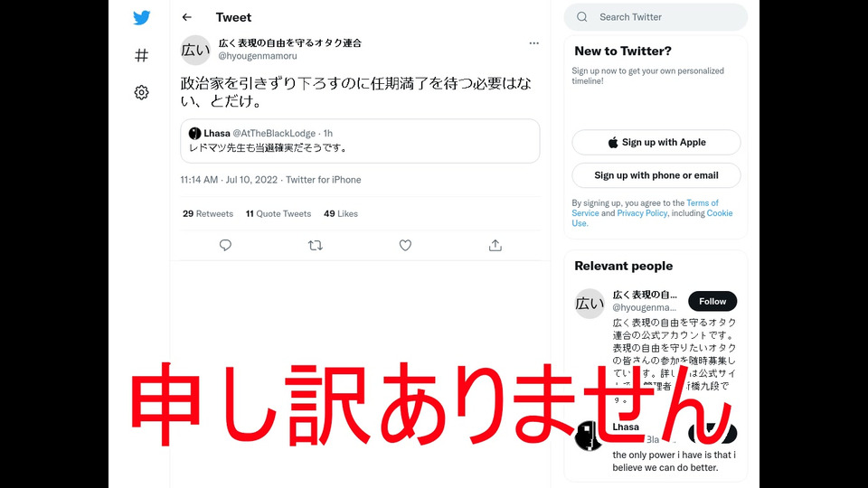This screenshot has height=488, width=868.
Task: Click the tweet author's profile avatar
Action: click(x=195, y=51)
